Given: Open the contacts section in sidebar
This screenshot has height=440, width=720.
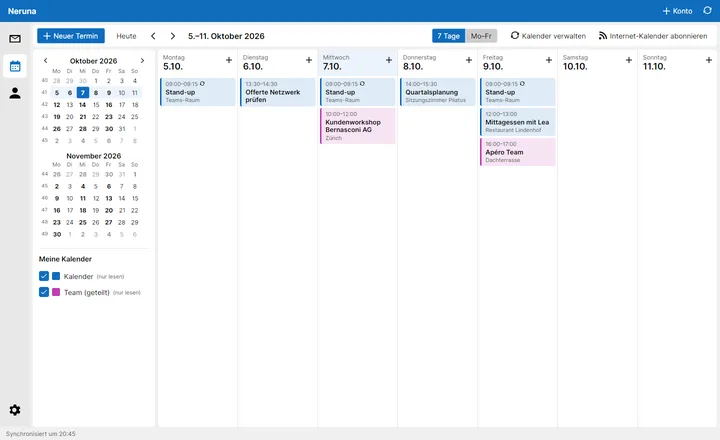Looking at the screenshot, I should [x=15, y=93].
